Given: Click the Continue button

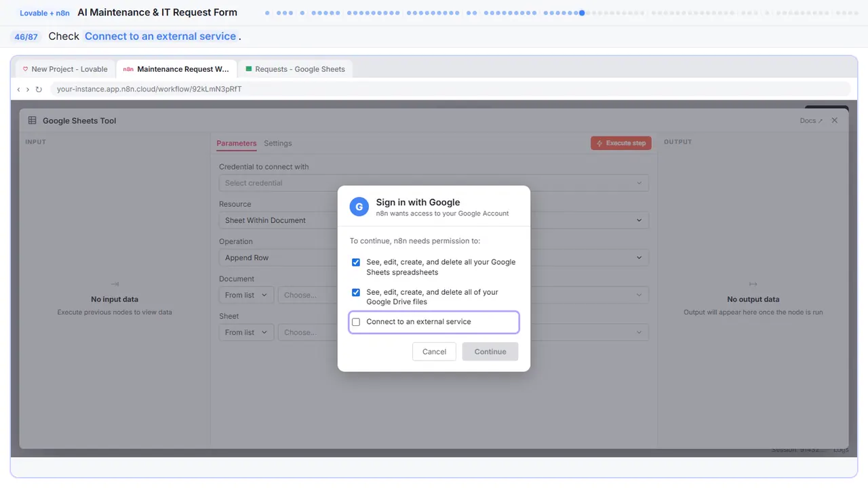Looking at the screenshot, I should click(x=490, y=351).
